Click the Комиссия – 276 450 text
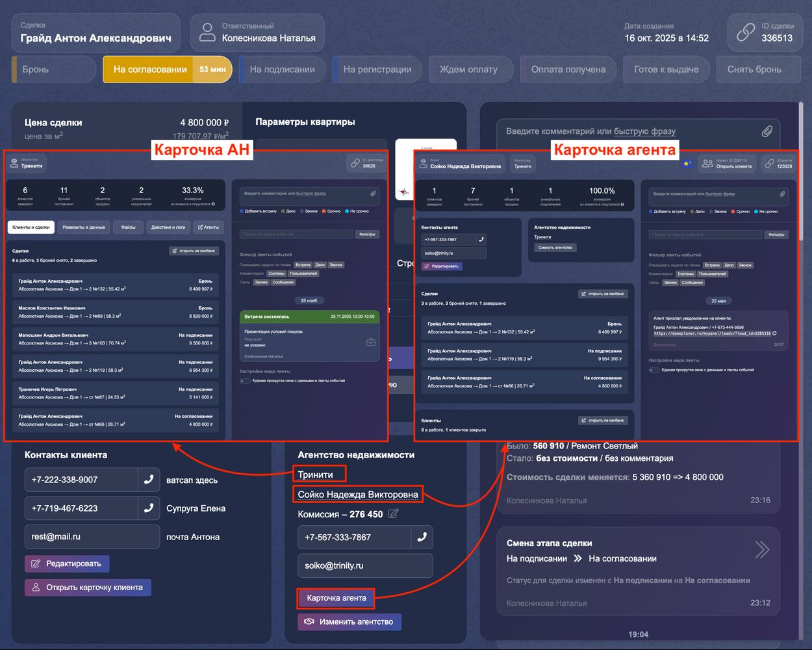The width and height of the screenshot is (812, 650). coord(340,514)
